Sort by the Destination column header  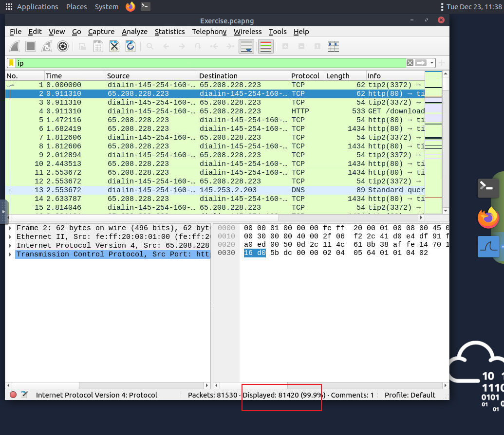244,76
